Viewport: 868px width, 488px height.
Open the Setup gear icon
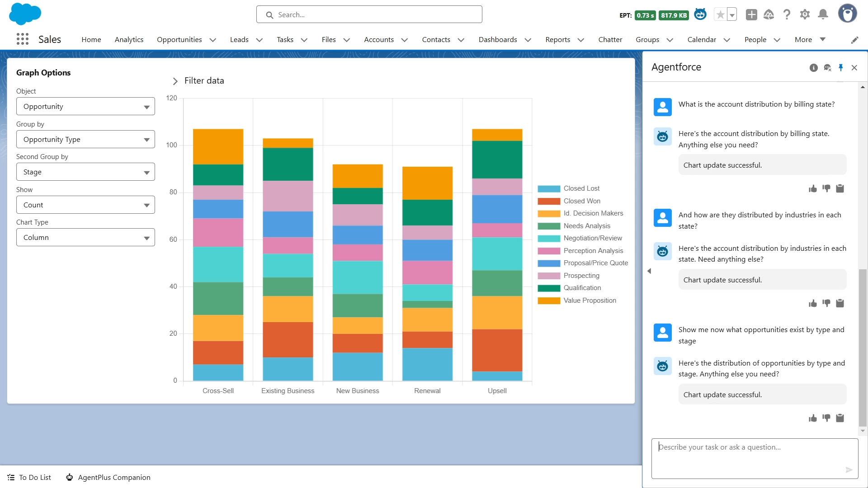pyautogui.click(x=805, y=14)
